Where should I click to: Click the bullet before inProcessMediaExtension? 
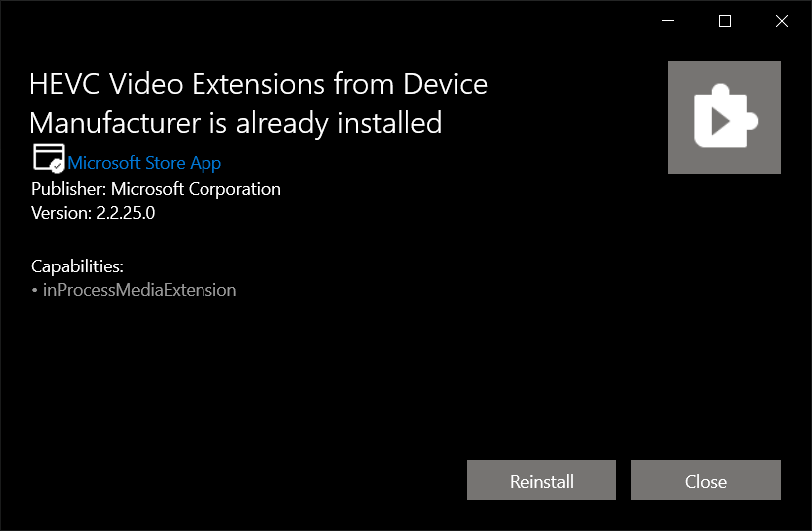click(x=35, y=290)
